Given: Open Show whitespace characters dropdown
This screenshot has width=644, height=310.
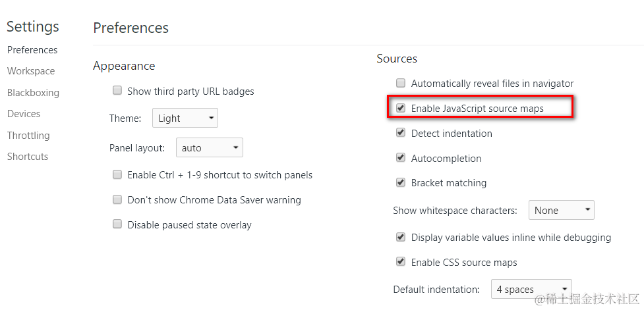Looking at the screenshot, I should pyautogui.click(x=561, y=211).
